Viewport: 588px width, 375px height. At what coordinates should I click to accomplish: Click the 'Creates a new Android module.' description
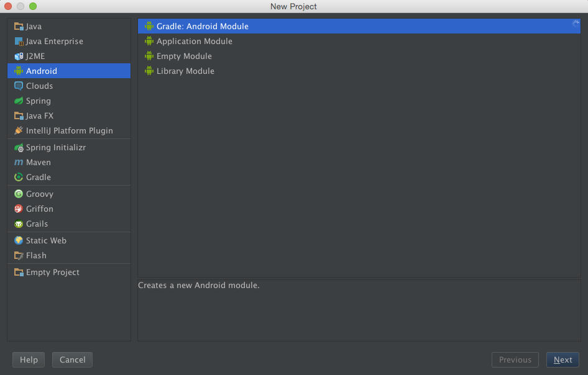pyautogui.click(x=199, y=285)
